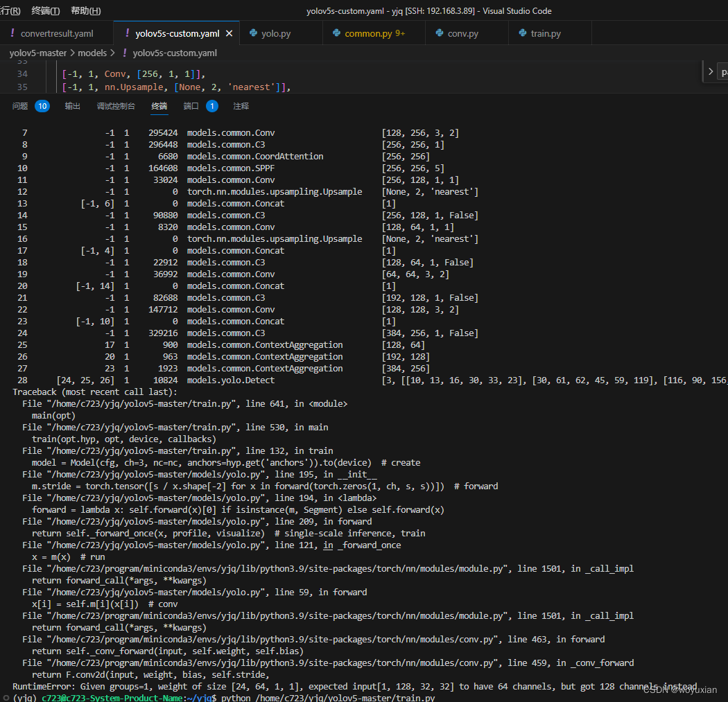Screen dimensions: 728x702
Task: Click the Python icon on the yolo.py tab
Action: pos(254,33)
